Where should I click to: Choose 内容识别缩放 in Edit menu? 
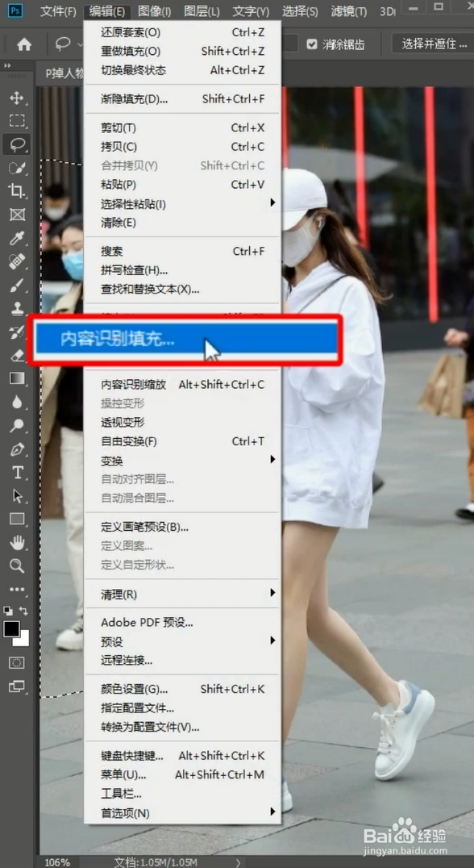tap(182, 385)
